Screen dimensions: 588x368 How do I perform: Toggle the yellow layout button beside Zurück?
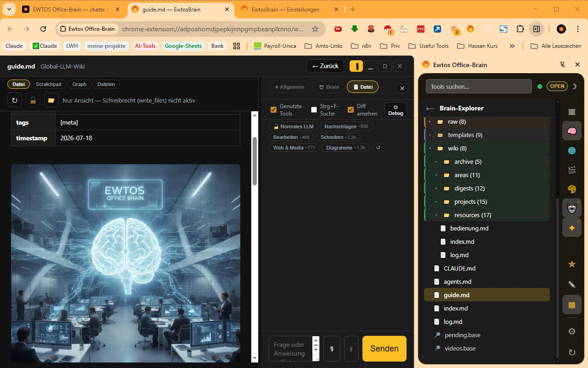[356, 66]
